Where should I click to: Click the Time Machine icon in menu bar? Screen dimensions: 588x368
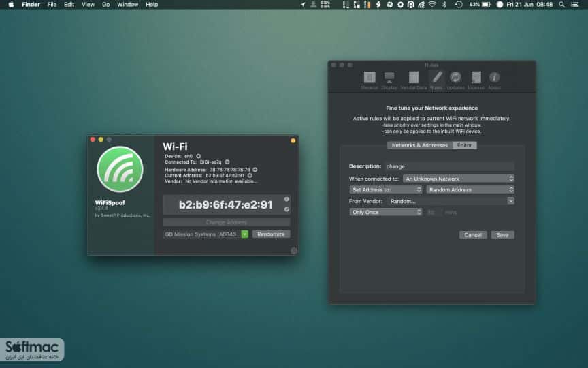pos(459,5)
